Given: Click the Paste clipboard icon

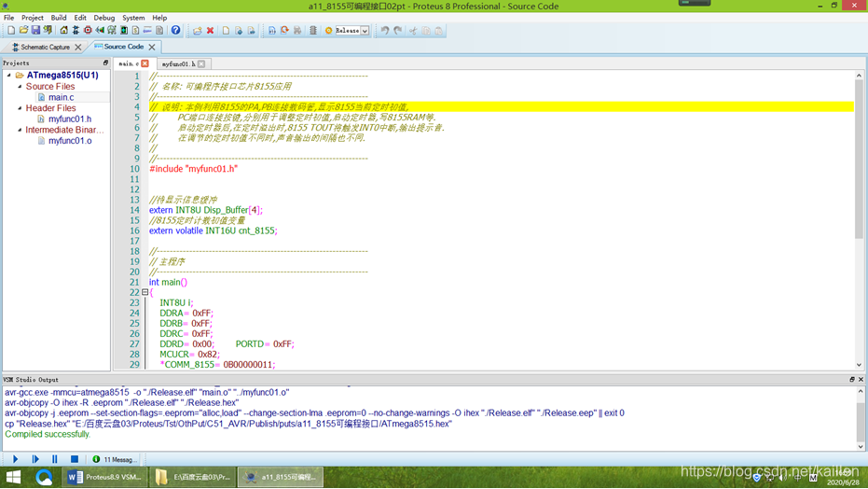Looking at the screenshot, I should coord(438,31).
